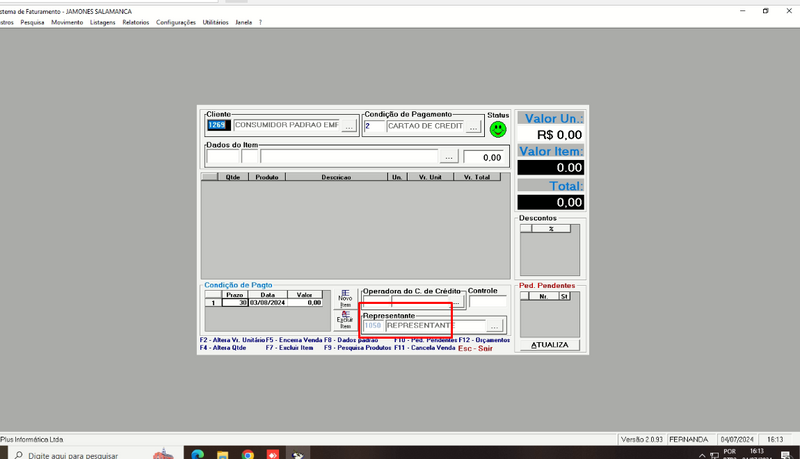
Task: Click the Excluir Item icon button
Action: [x=345, y=320]
